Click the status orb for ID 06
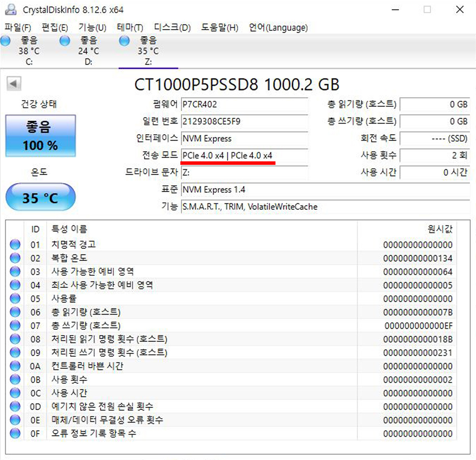 point(15,312)
